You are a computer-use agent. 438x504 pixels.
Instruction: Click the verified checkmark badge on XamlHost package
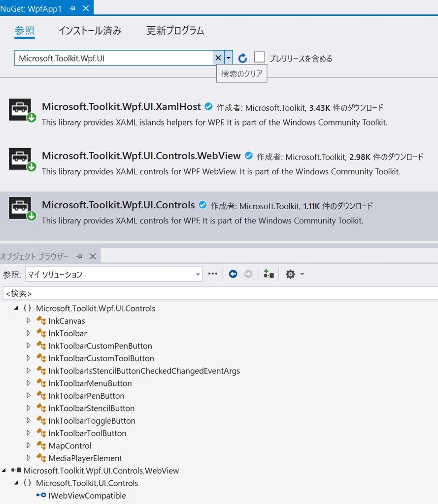208,106
